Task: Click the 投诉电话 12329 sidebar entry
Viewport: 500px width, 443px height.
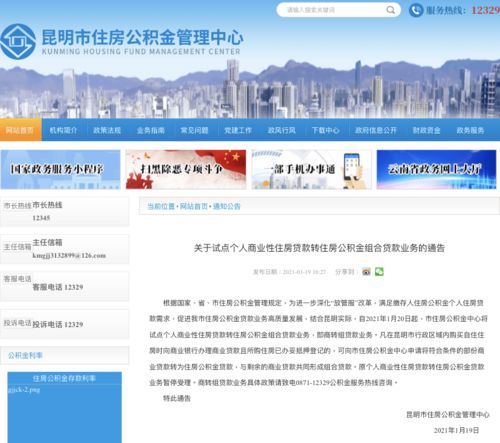Action: pyautogui.click(x=64, y=324)
